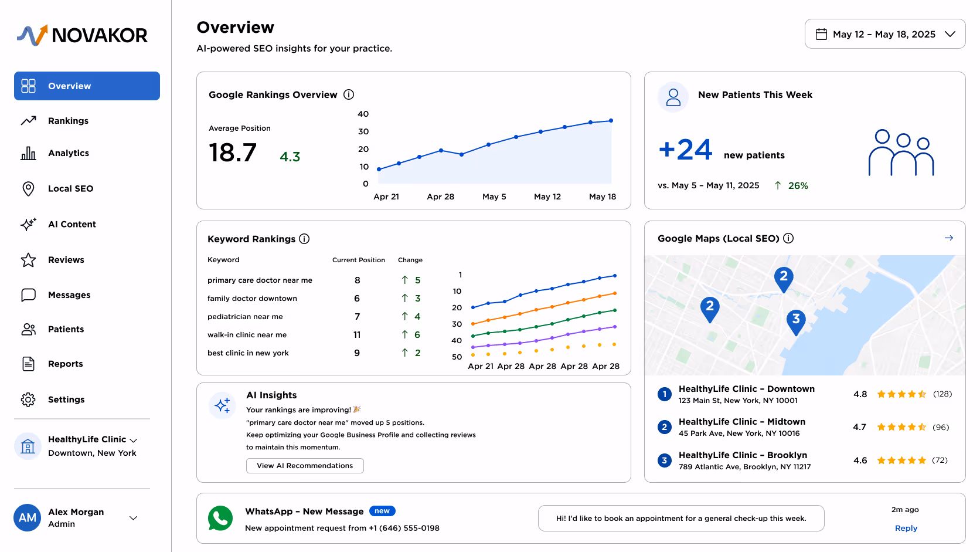Click the (96) review count for Midtown

[941, 427]
